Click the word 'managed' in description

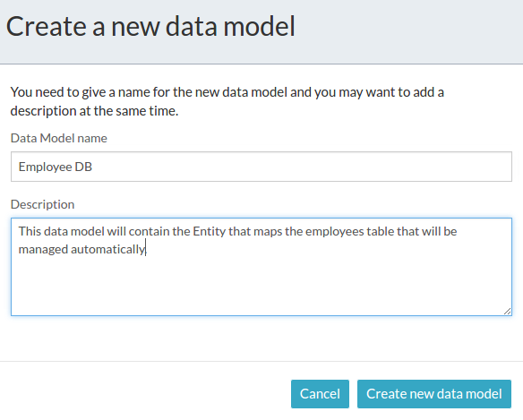[43, 249]
